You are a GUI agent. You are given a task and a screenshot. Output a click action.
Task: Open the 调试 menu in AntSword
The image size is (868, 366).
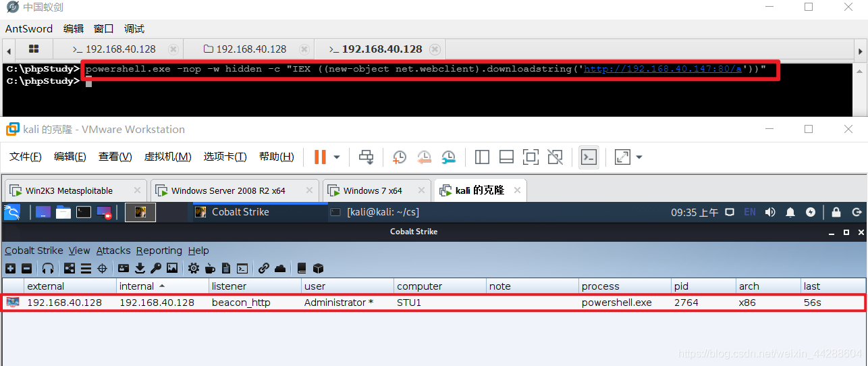click(134, 28)
